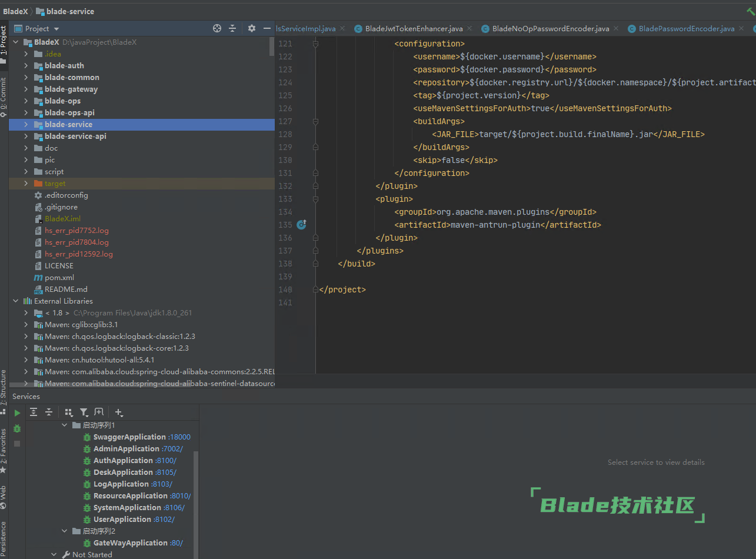Click the green Run icon in Services
Screen dimensions: 756x559
pos(17,413)
